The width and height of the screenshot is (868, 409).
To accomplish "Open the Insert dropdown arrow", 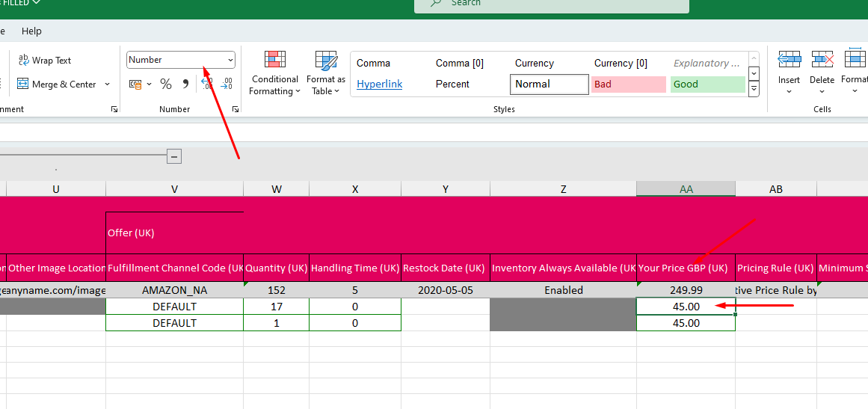I will (x=789, y=91).
